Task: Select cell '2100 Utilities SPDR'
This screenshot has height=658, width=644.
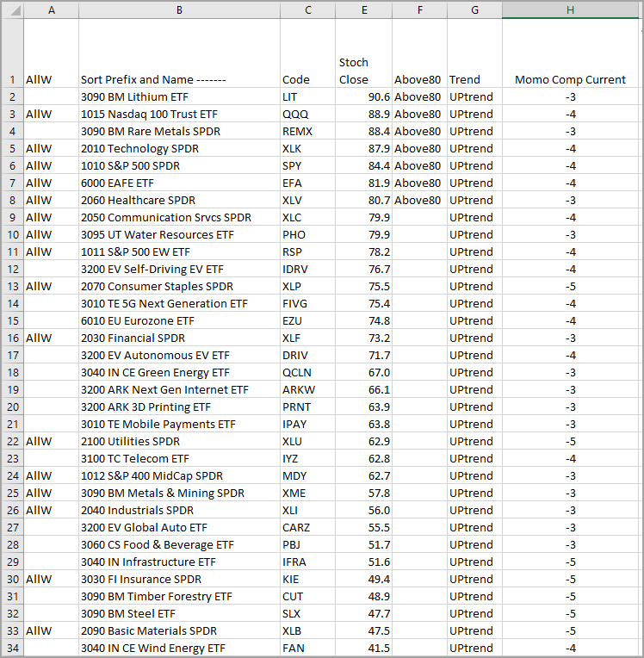Action: [179, 441]
